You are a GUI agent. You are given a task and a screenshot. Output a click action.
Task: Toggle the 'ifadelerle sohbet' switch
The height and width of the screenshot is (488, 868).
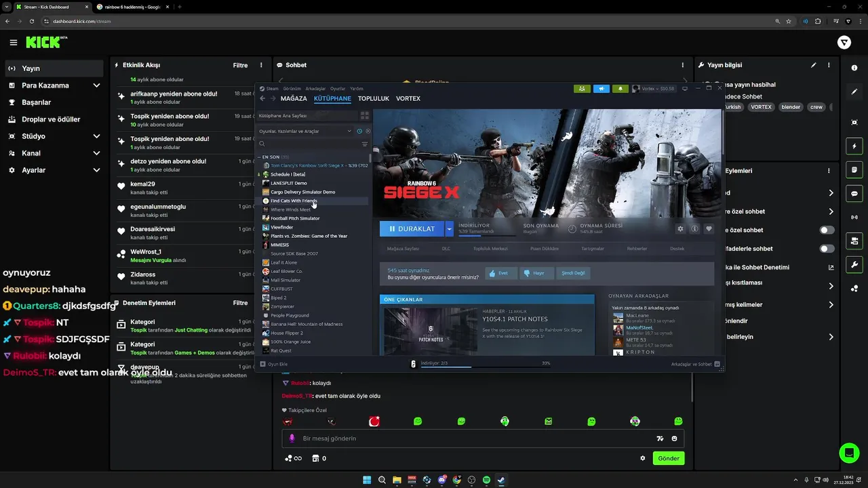[827, 249]
